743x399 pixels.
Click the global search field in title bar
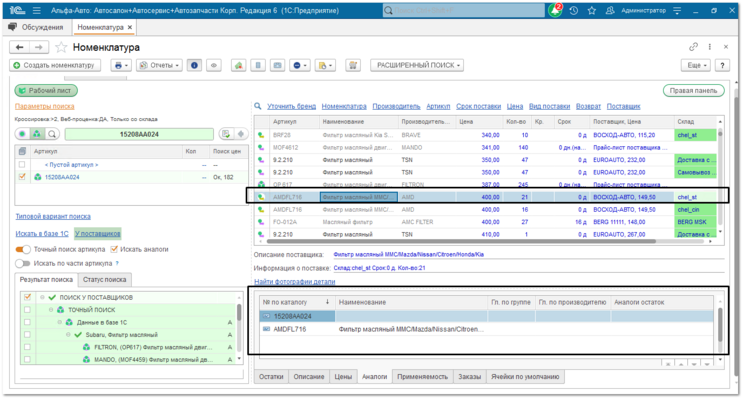[x=464, y=10]
